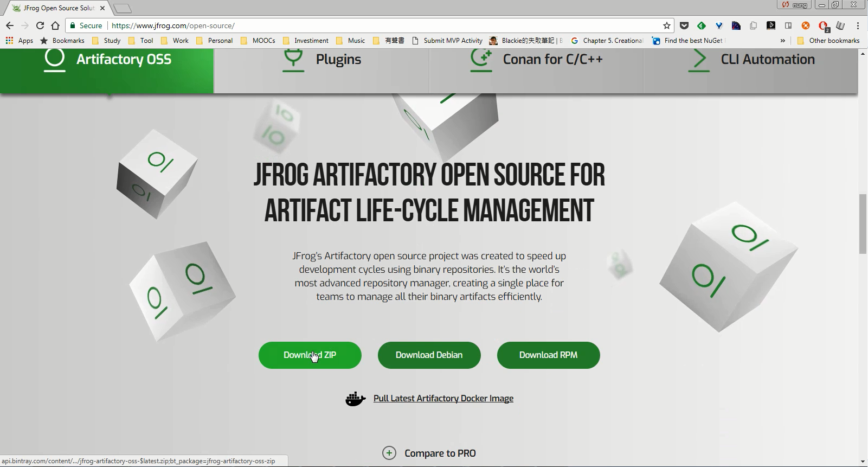Show hidden bookmarks via double chevron

(782, 41)
